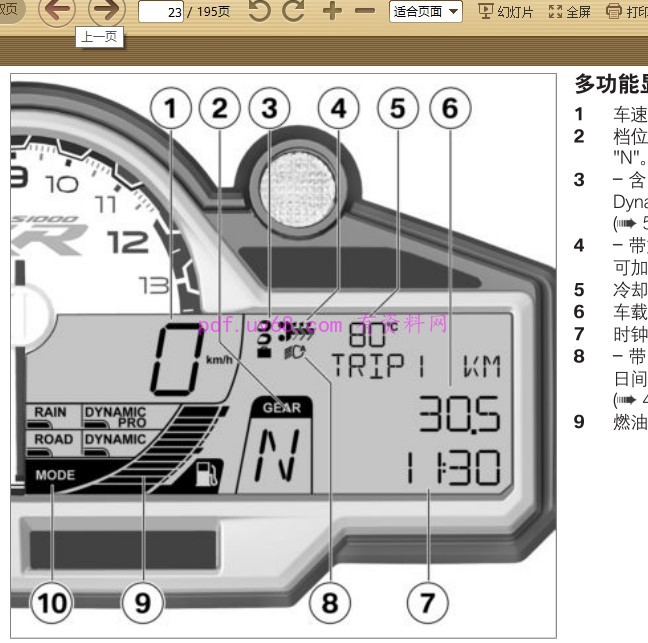Click the MODE label on the display
The image size is (648, 643).
coord(56,475)
